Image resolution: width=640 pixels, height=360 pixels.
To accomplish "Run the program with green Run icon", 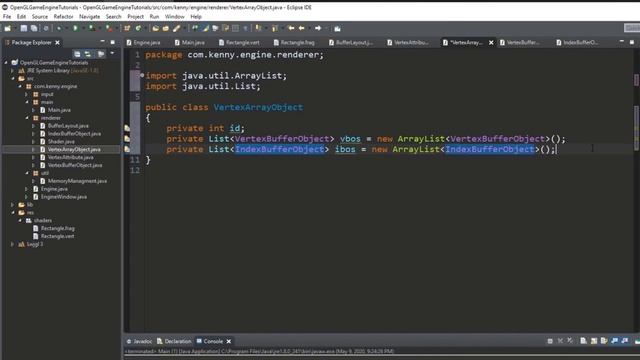I will (x=75, y=28).
